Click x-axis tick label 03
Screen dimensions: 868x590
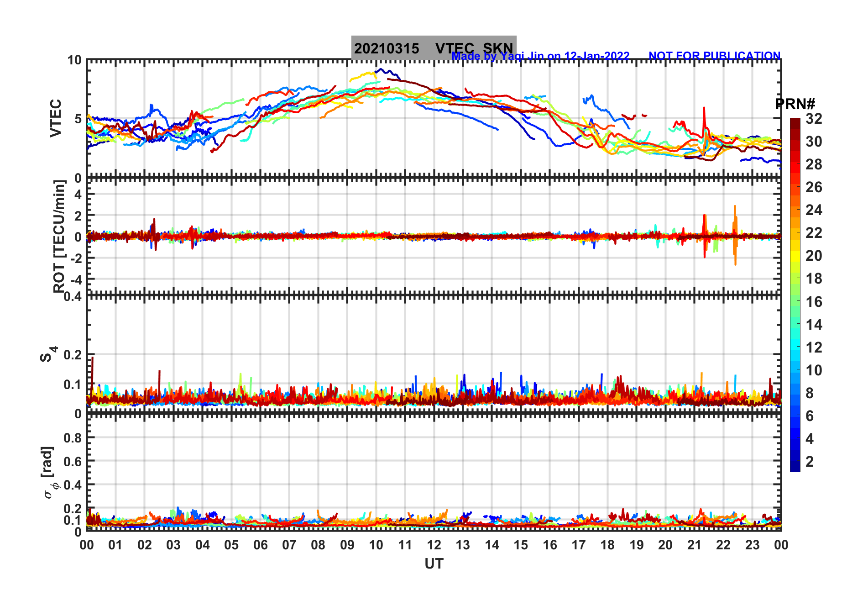coord(173,545)
